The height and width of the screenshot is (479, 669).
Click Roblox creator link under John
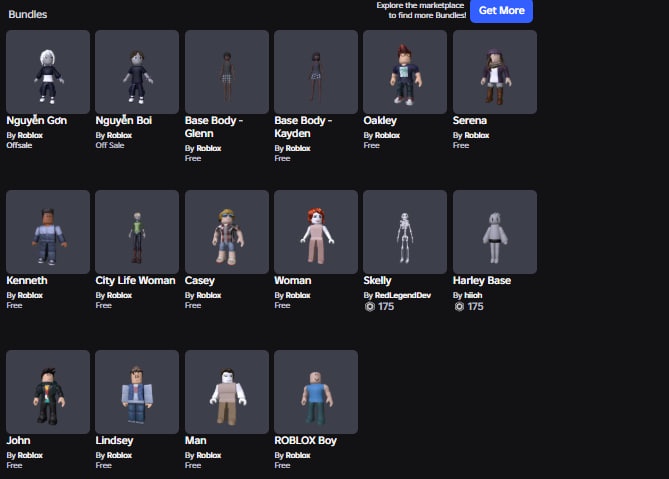pyautogui.click(x=30, y=455)
